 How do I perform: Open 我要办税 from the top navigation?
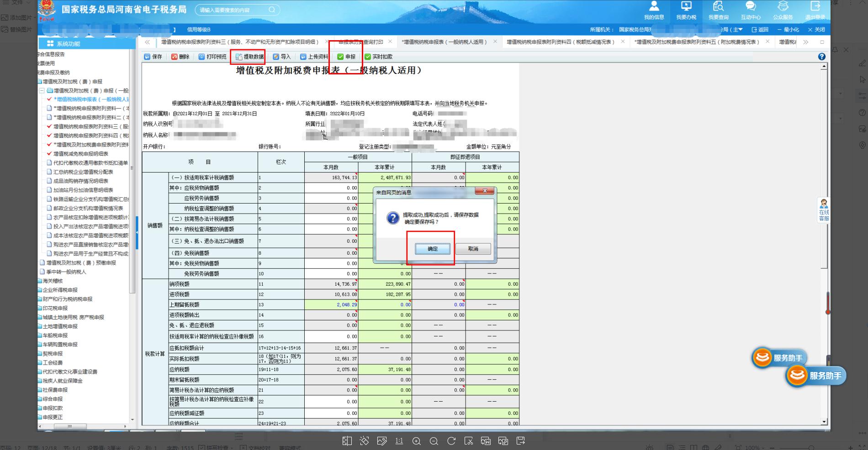[686, 11]
